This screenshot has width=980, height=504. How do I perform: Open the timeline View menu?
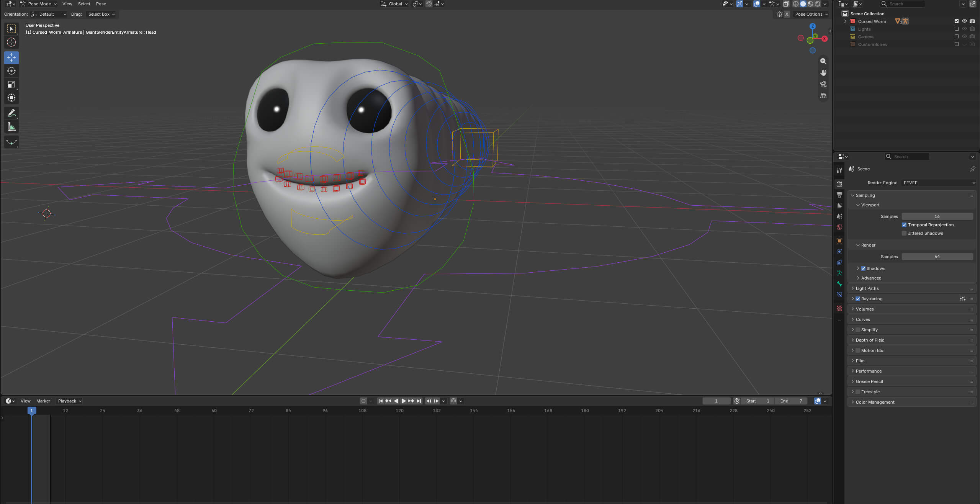[x=26, y=401]
